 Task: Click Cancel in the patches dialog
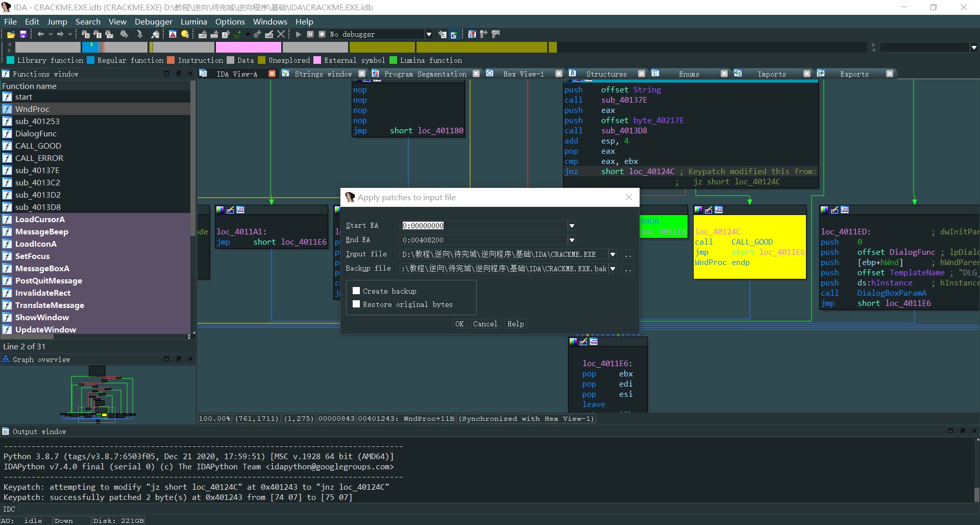click(x=485, y=324)
